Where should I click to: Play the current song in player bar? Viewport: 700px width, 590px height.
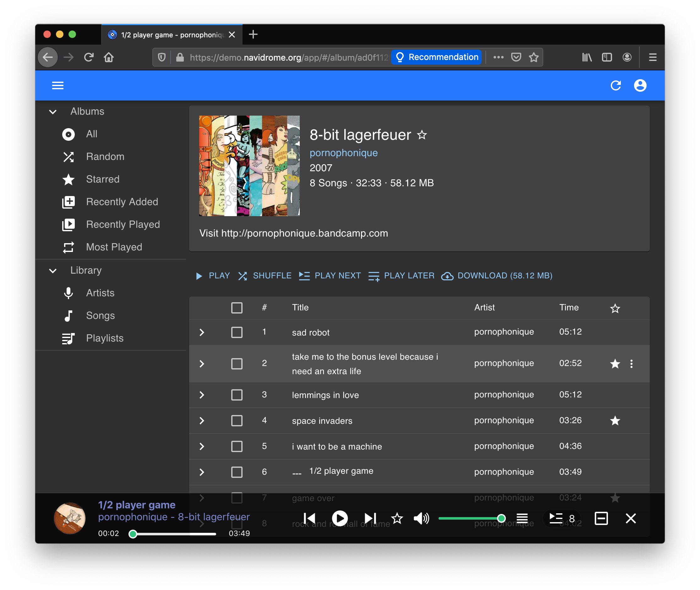pos(340,518)
